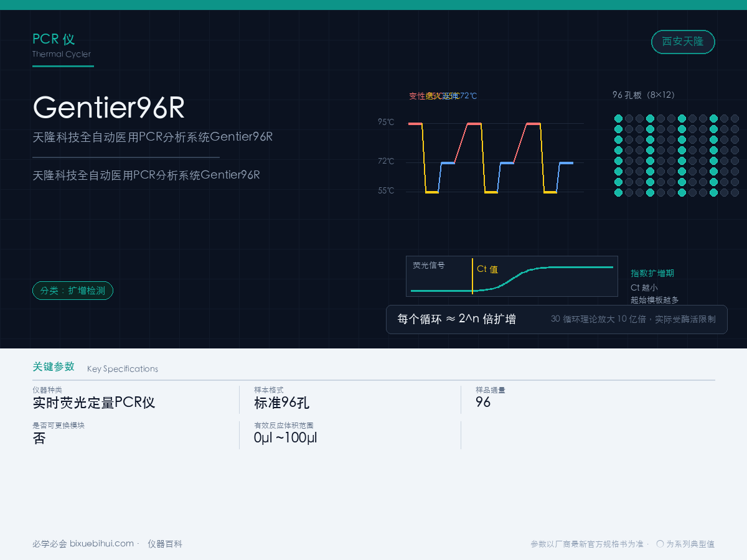This screenshot has width=747, height=560.
Task: Click the first red denaturation plateau segment
Action: click(415, 124)
